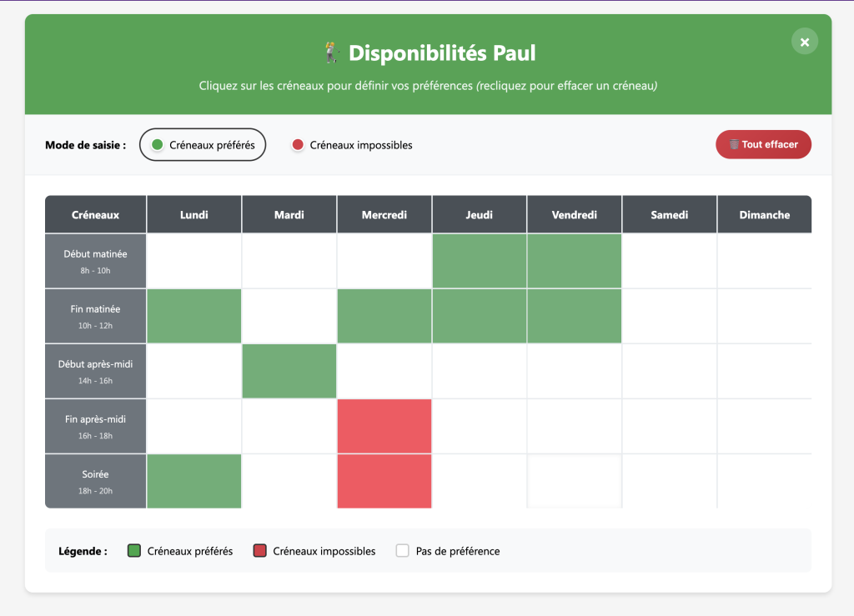The height and width of the screenshot is (616, 854).
Task: Toggle the Lundi Soirée green slot
Action: (x=194, y=481)
